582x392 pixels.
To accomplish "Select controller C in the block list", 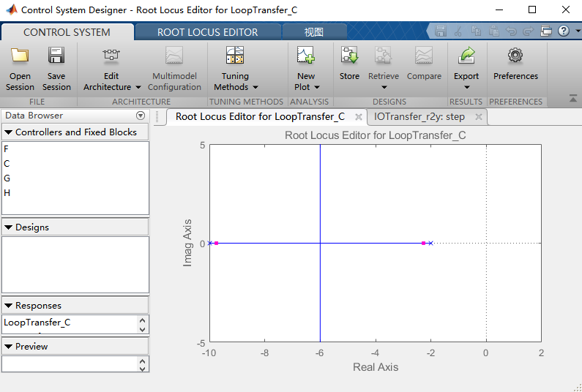I will [7, 164].
